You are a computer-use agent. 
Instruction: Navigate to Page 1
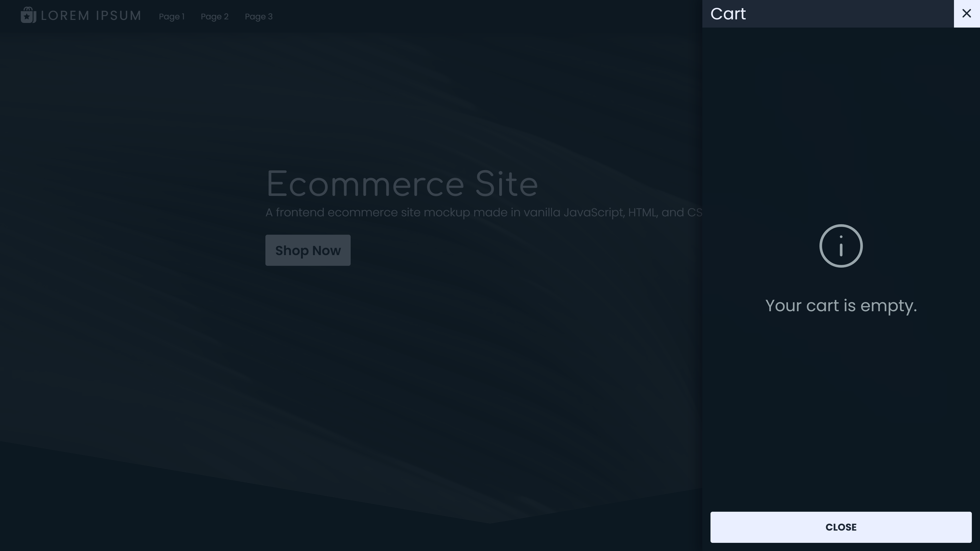click(171, 16)
